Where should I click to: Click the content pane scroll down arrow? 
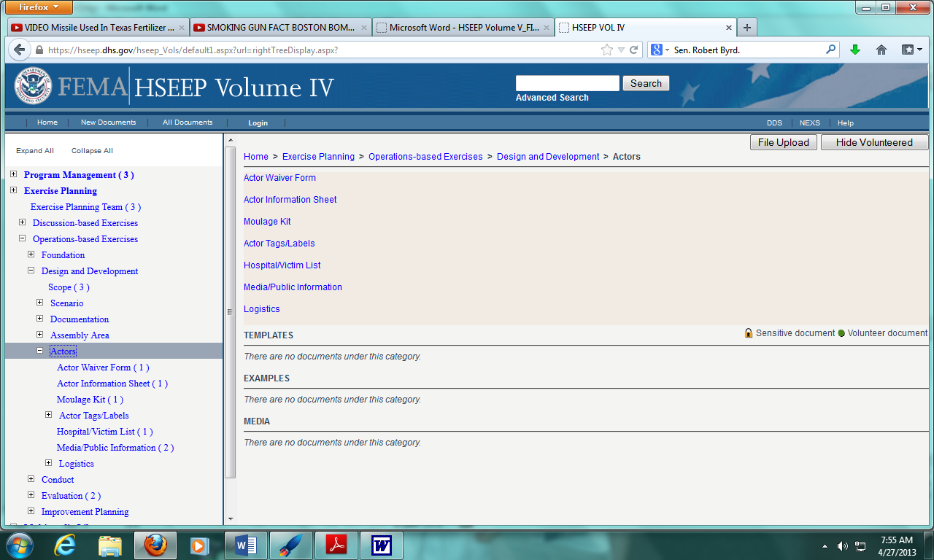click(x=231, y=518)
